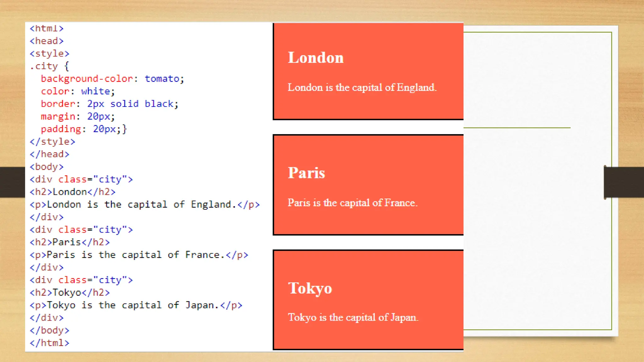Click the 'color: white;' code line

coord(78,91)
